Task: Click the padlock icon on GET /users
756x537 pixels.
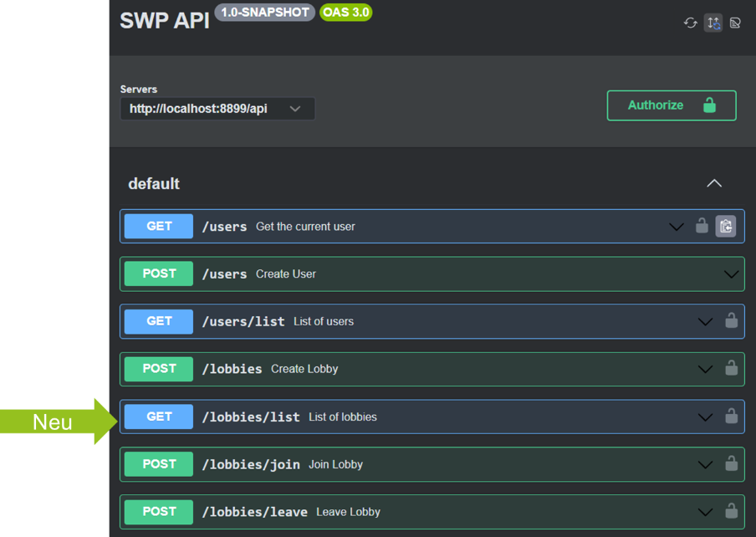Action: tap(702, 226)
